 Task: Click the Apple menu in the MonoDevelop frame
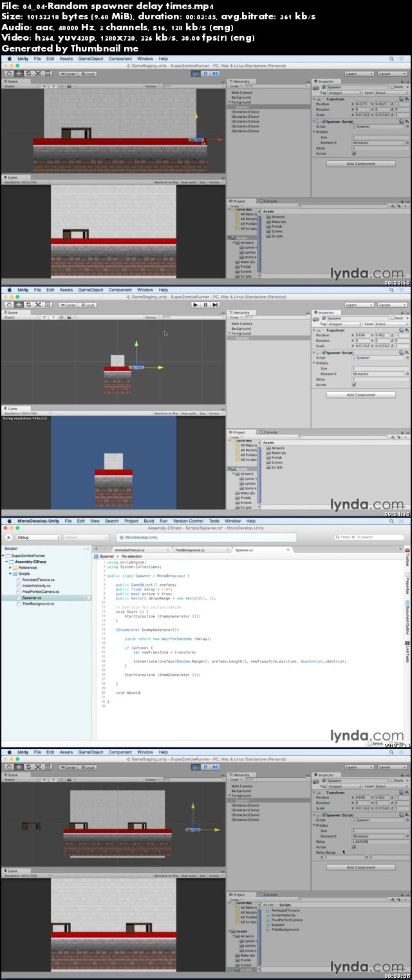pos(9,521)
